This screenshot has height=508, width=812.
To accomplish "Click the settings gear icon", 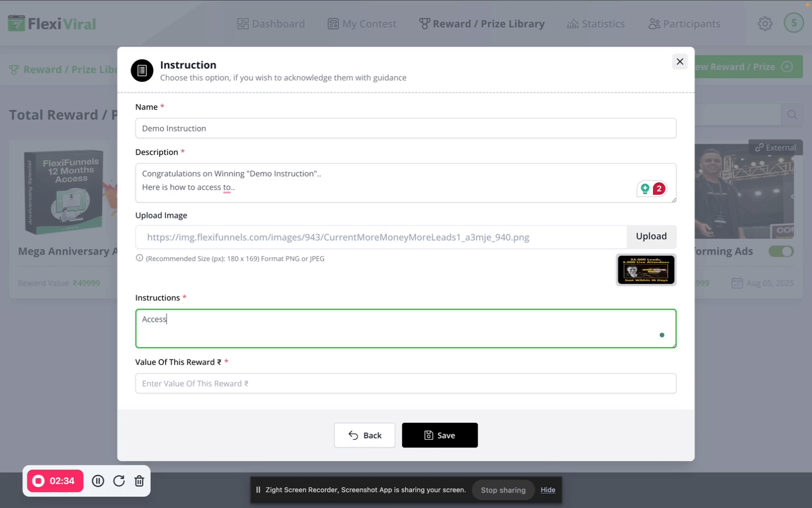I will point(765,24).
